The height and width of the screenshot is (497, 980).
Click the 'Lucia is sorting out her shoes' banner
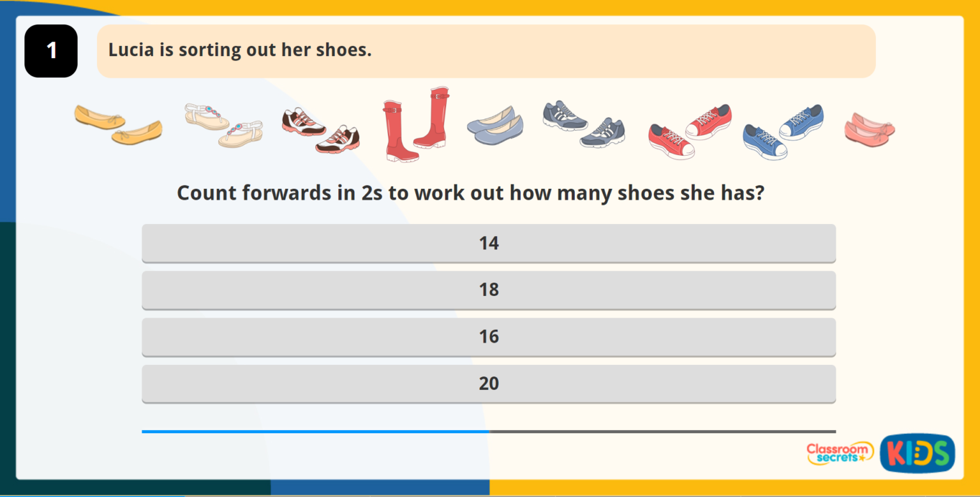(486, 51)
